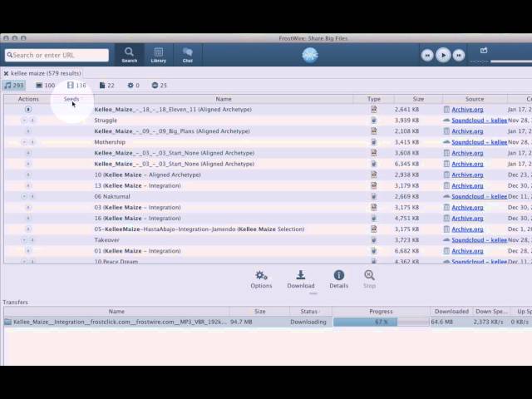Select the Kellee_Maize__Integration transfer row

click(x=268, y=322)
